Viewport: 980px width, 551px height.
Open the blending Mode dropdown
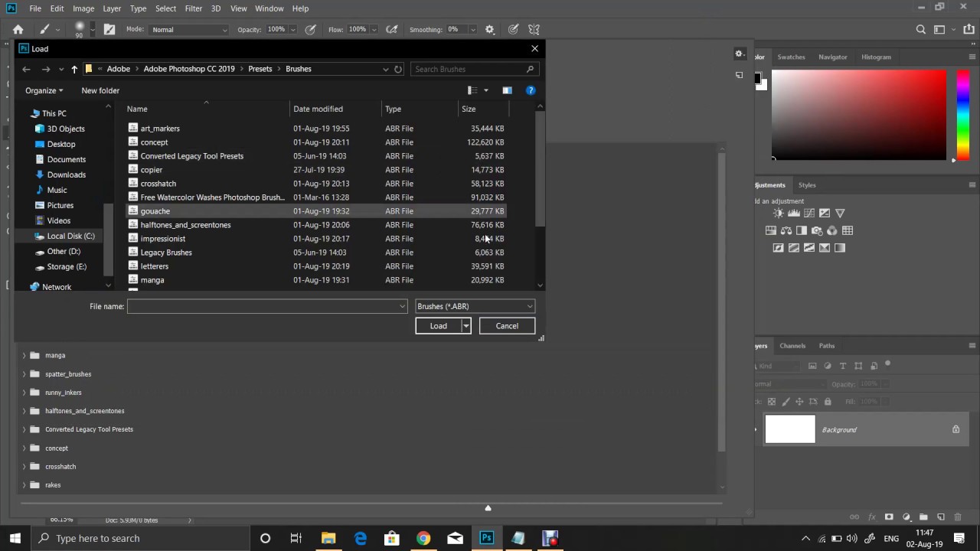click(189, 30)
